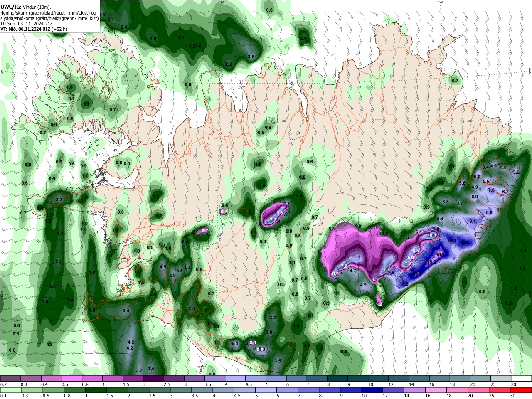Click the deep blue lower swatch labeled 10
532x399 pixels.
click(371, 390)
